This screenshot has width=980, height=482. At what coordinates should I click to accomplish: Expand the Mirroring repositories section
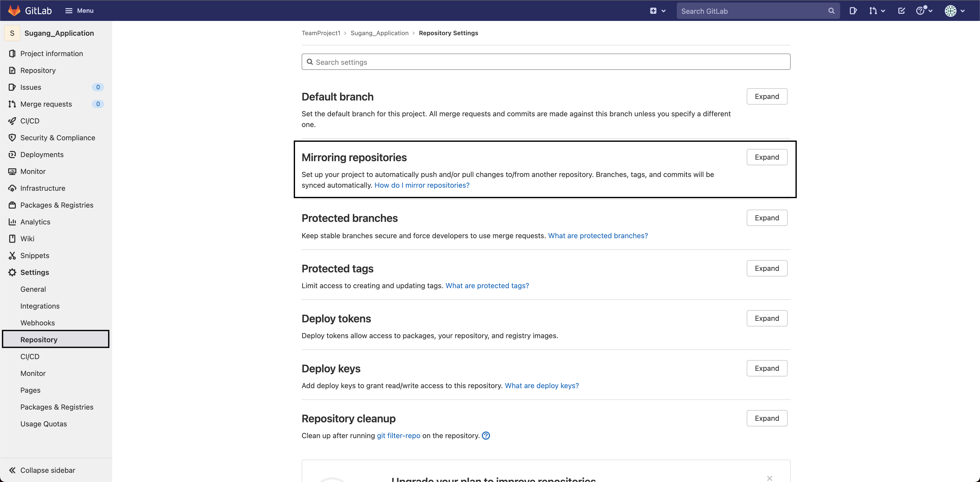point(767,157)
